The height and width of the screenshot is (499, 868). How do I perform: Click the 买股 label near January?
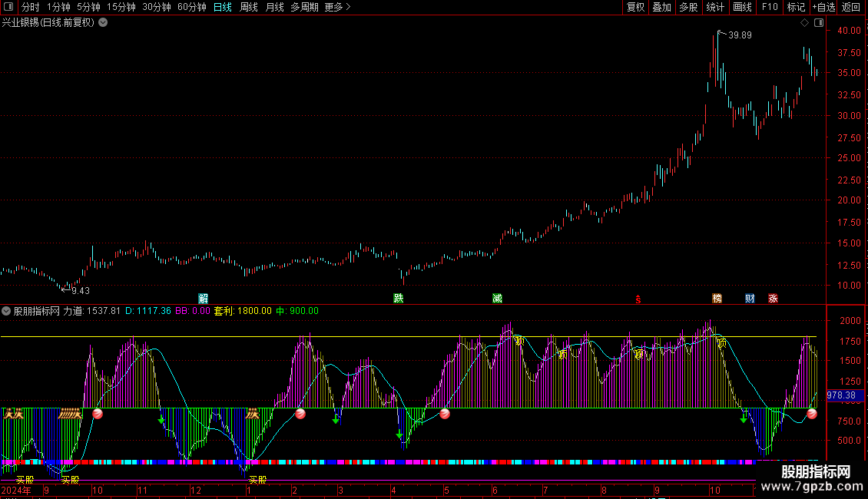click(x=257, y=480)
